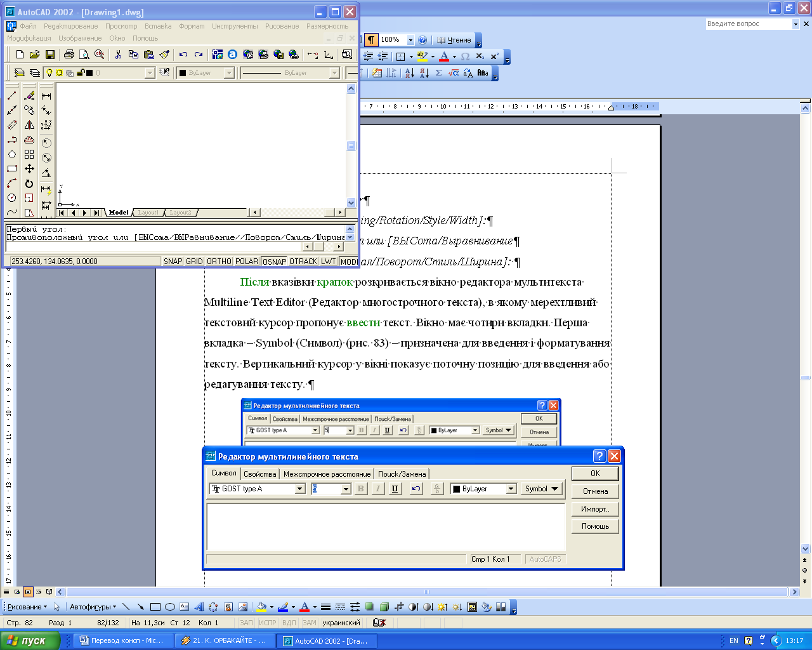This screenshot has width=812, height=650.
Task: Toggle Underline in the multiline text editor
Action: coord(395,489)
